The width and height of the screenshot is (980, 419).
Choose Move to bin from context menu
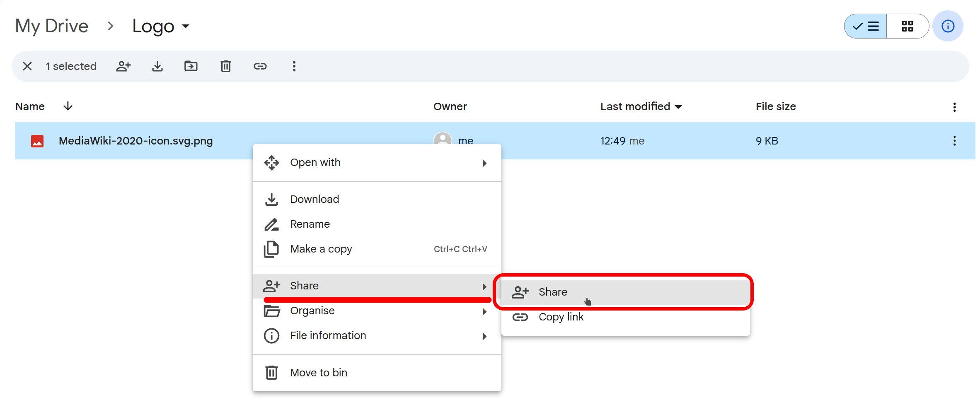pos(318,373)
